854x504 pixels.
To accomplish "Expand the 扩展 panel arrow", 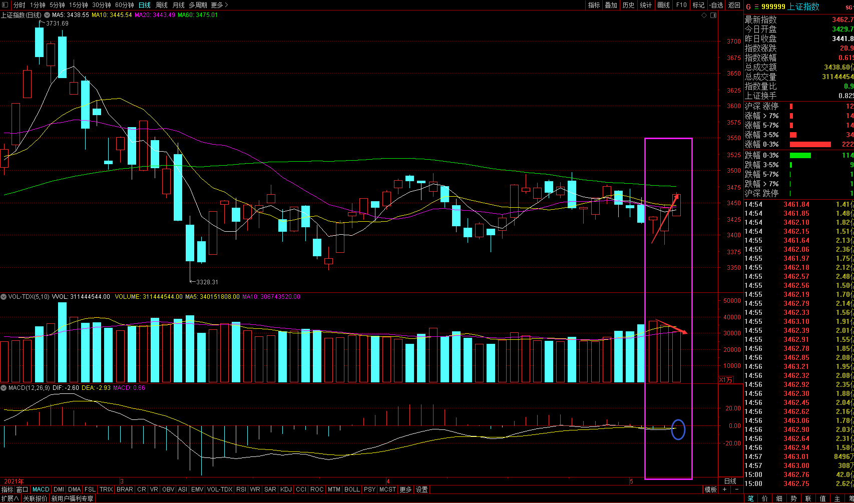I will [x=10, y=498].
